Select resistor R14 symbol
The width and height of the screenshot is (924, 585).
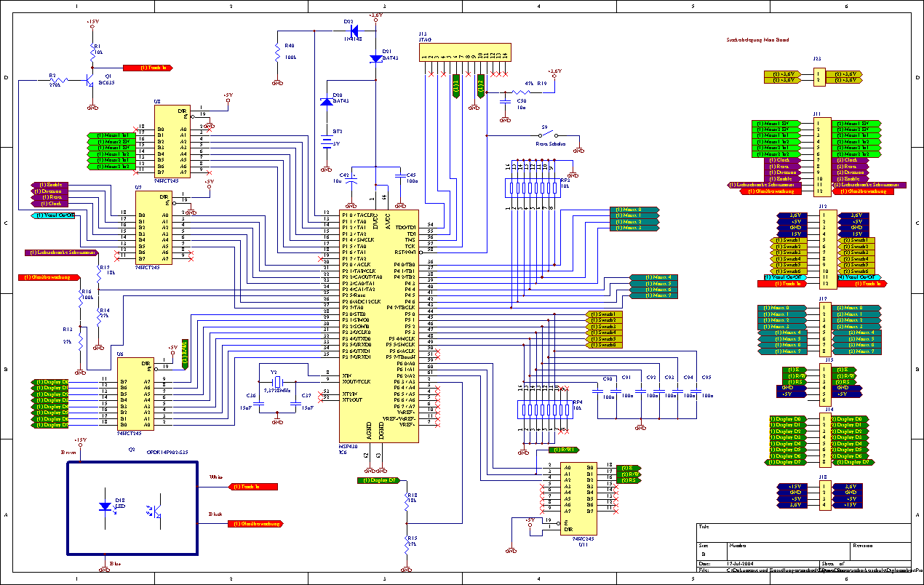[99, 317]
